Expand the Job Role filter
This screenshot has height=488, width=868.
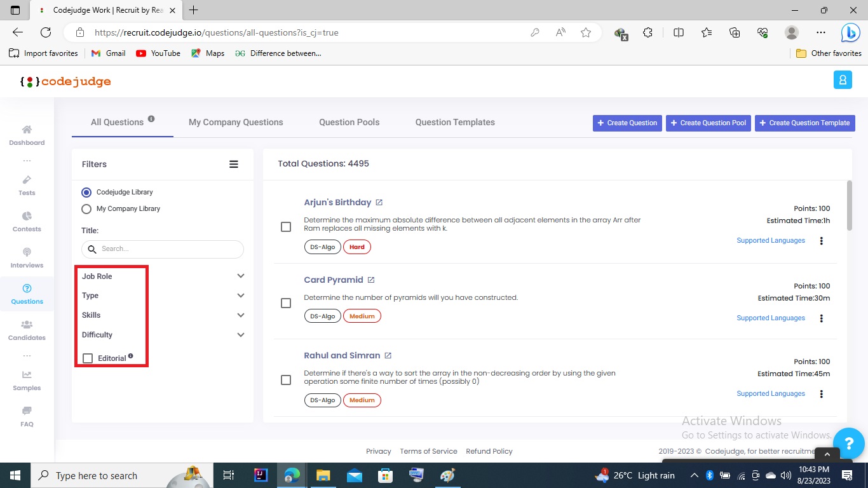point(240,276)
